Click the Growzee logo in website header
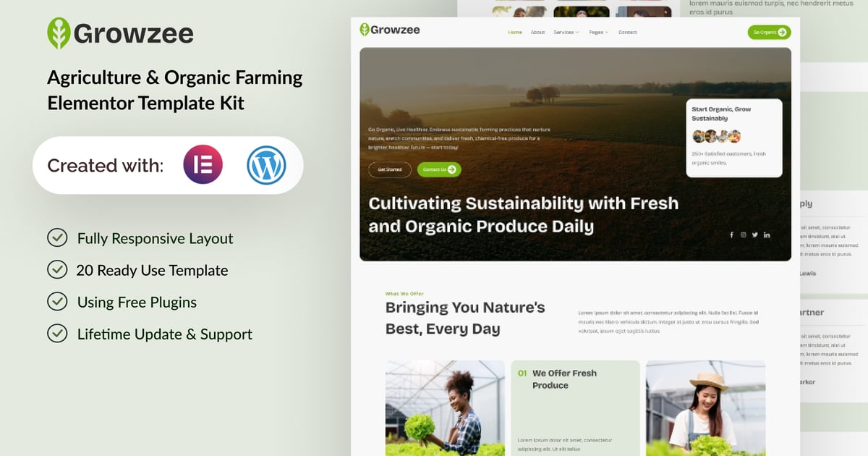Viewport: 868px width, 456px height. click(390, 30)
